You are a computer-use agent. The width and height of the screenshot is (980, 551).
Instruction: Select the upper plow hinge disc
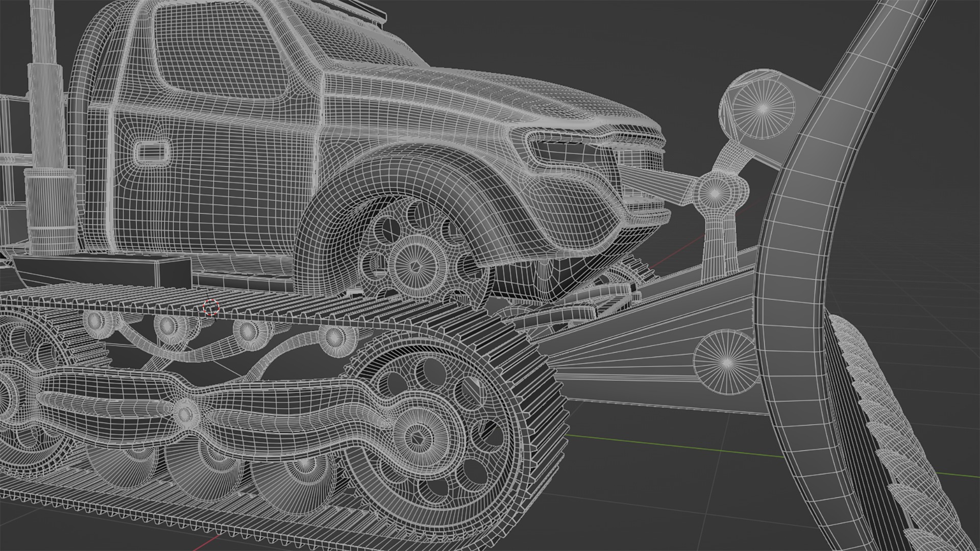764,108
